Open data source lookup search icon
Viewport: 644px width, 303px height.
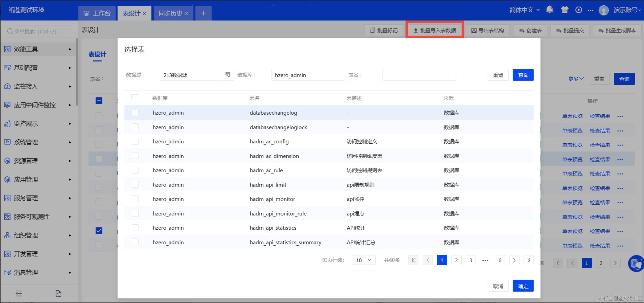(228, 75)
